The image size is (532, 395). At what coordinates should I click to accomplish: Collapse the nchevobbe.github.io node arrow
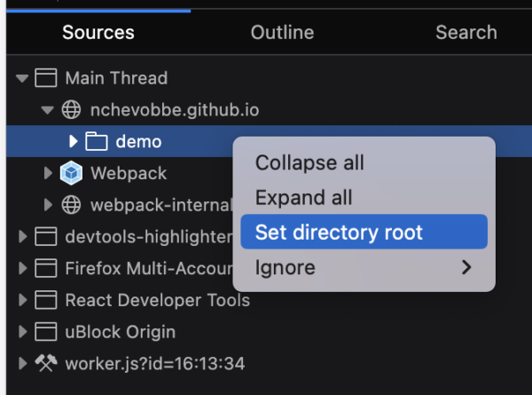click(x=48, y=110)
